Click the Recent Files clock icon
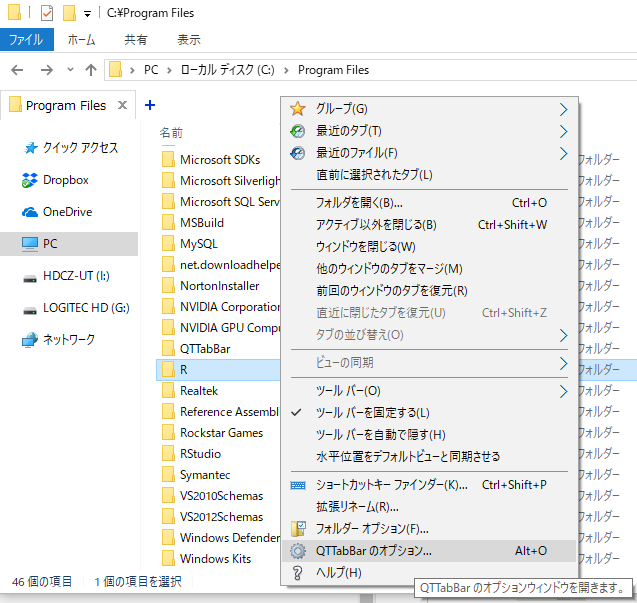 point(297,153)
